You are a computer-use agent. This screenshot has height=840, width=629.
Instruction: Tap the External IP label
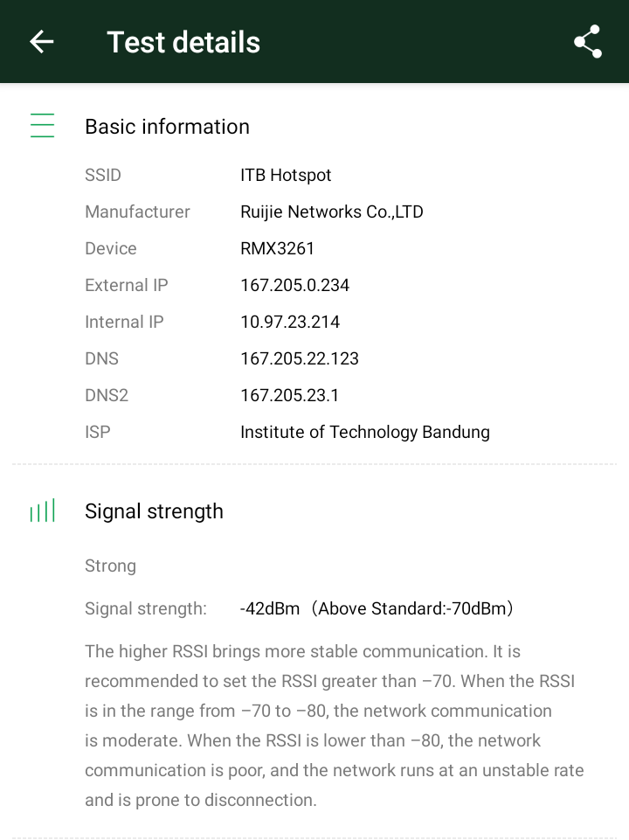(127, 285)
